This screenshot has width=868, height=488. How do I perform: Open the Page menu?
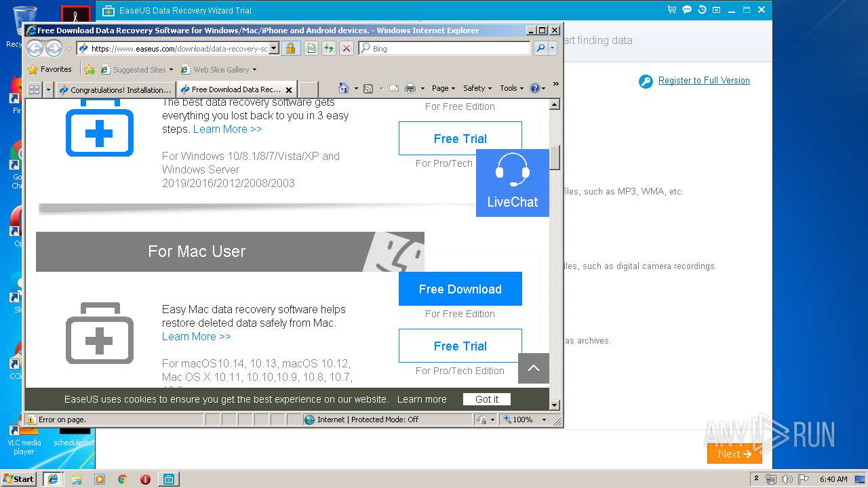click(443, 88)
